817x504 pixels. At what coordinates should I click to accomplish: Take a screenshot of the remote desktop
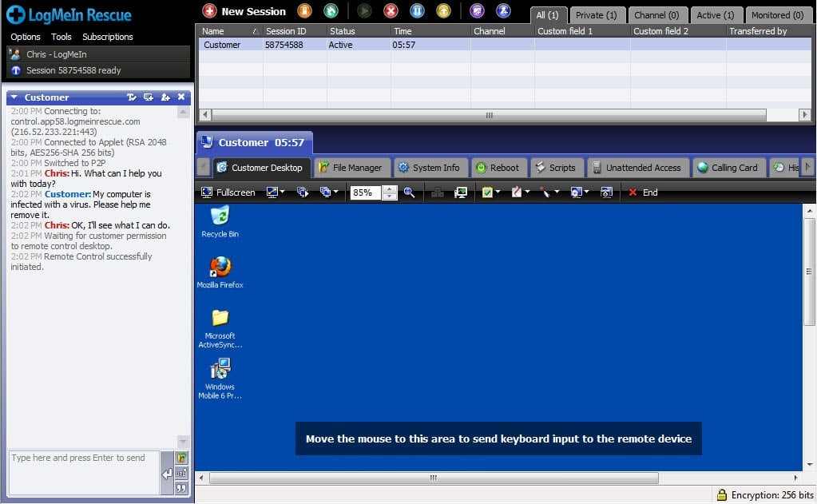point(608,192)
